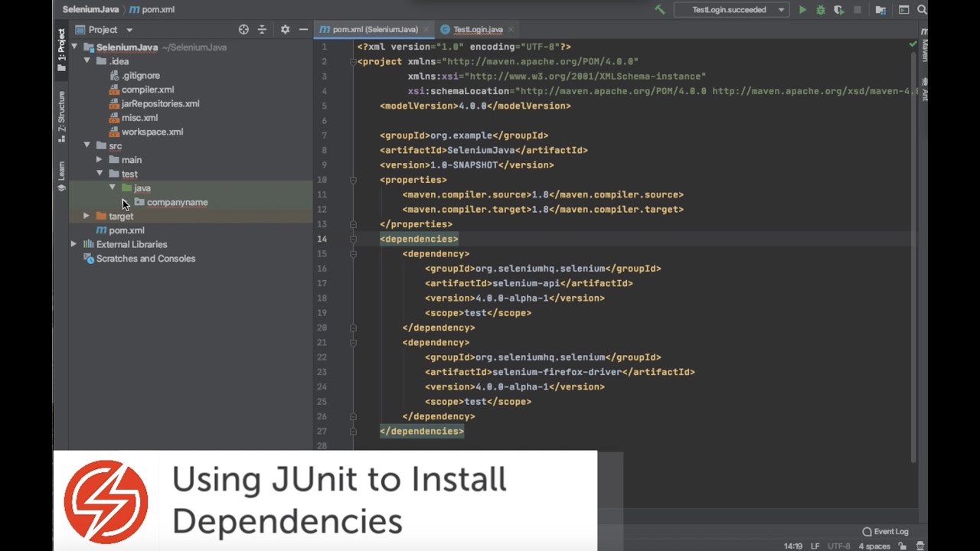Click the Locate/Scroll from Source target icon

(x=243, y=29)
